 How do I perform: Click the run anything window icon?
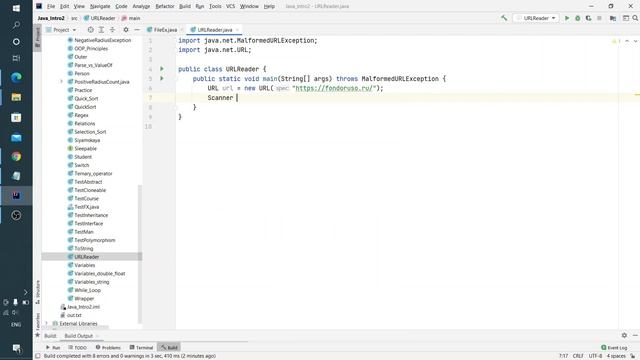626,18
